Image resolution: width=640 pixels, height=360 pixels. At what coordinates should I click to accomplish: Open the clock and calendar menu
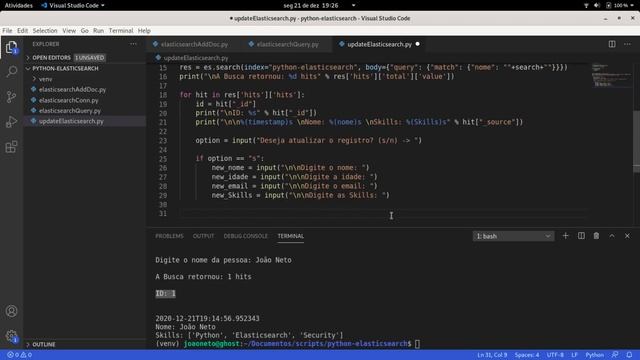(x=311, y=5)
